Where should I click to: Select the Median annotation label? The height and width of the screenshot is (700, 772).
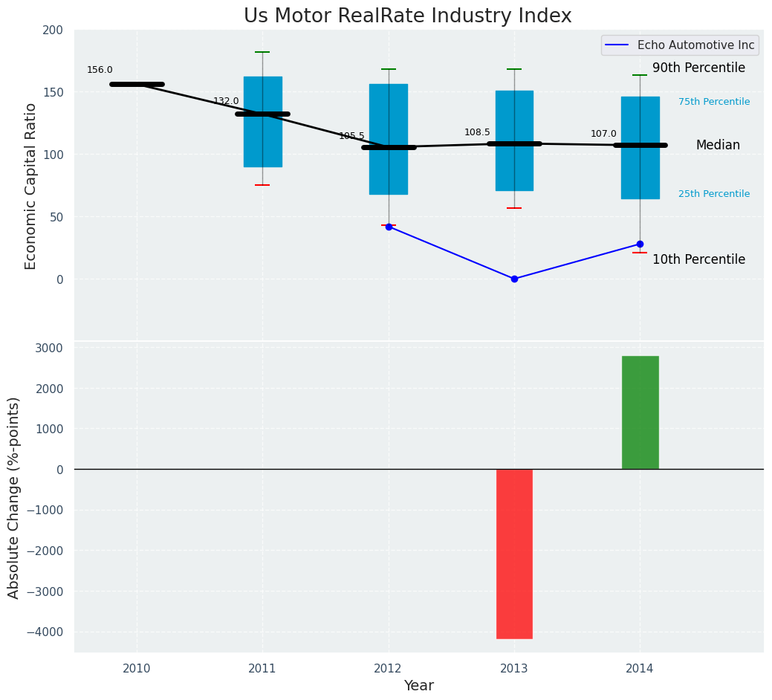[717, 146]
